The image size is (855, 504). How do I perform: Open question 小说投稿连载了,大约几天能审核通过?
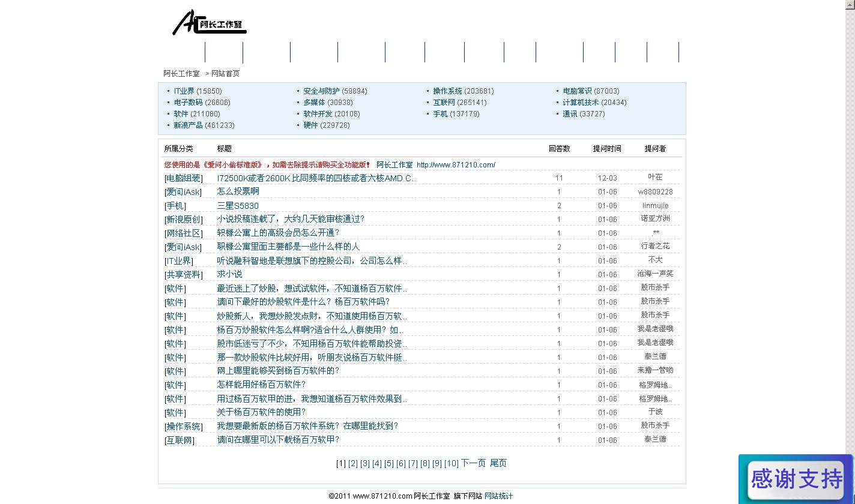pyautogui.click(x=291, y=219)
